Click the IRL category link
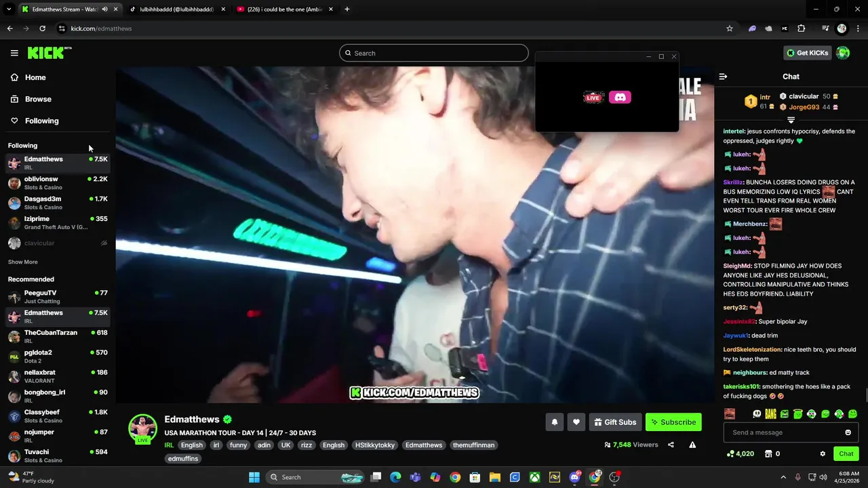 pyautogui.click(x=169, y=445)
